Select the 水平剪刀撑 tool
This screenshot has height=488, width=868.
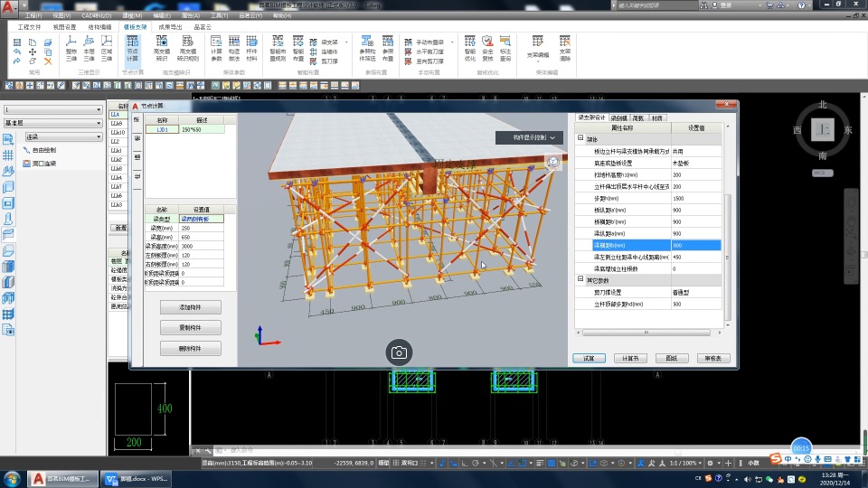(425, 52)
